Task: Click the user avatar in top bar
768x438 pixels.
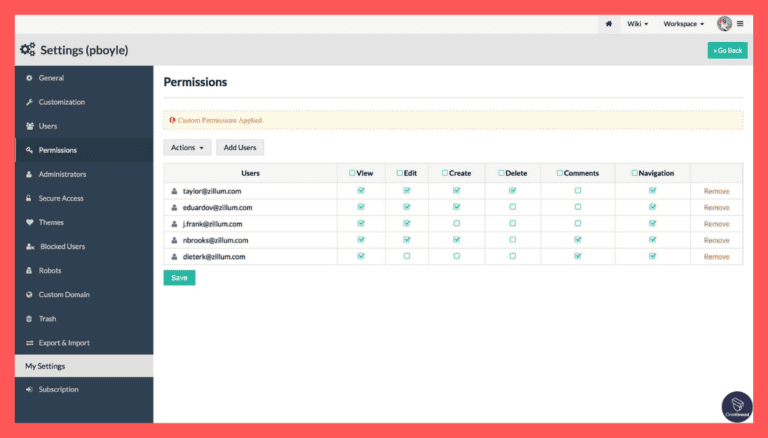Action: 724,23
